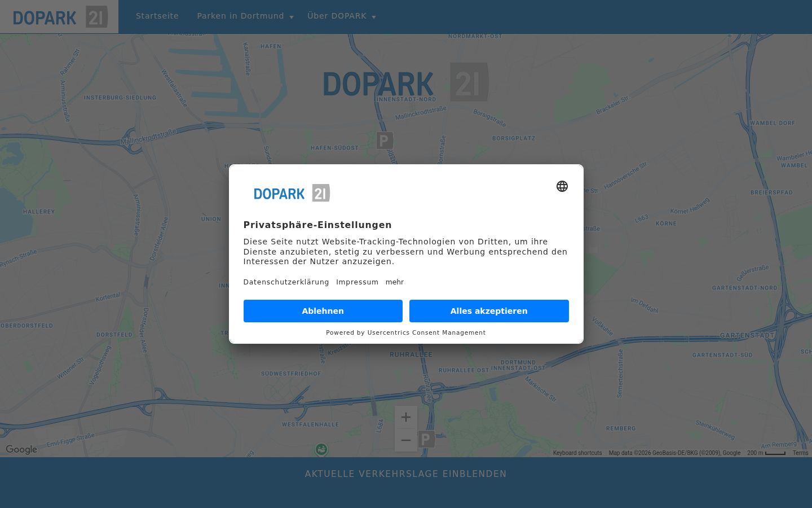Open the map's Keyboard shortcuts

[577, 453]
